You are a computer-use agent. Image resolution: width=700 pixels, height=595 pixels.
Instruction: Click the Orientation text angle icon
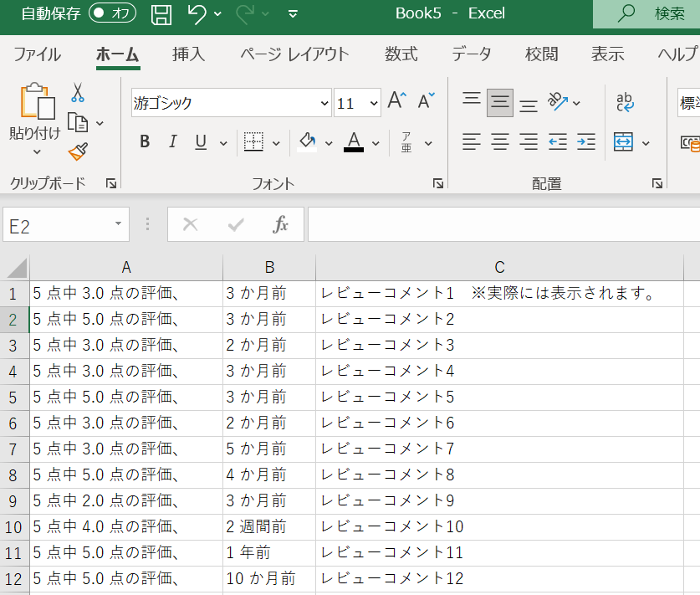pyautogui.click(x=558, y=102)
